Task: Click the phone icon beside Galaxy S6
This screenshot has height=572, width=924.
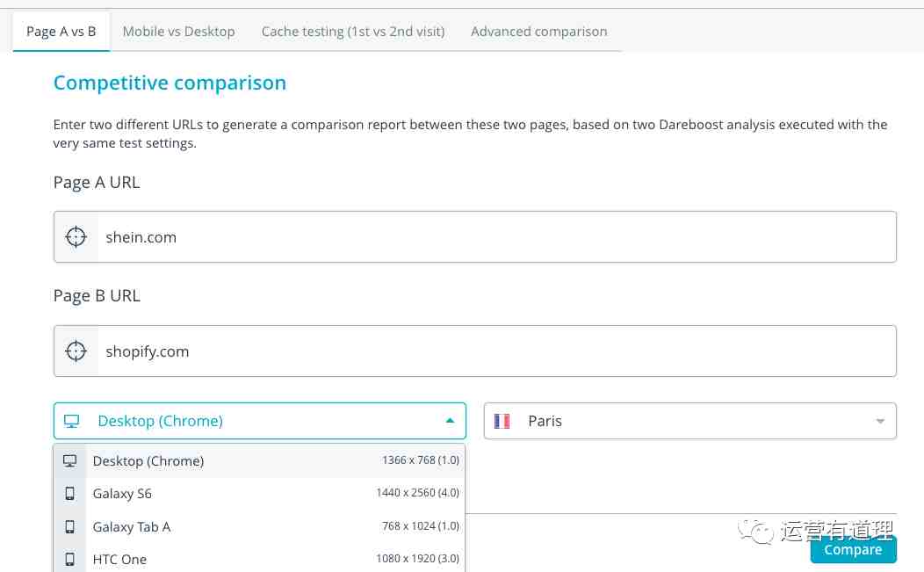Action: click(69, 494)
